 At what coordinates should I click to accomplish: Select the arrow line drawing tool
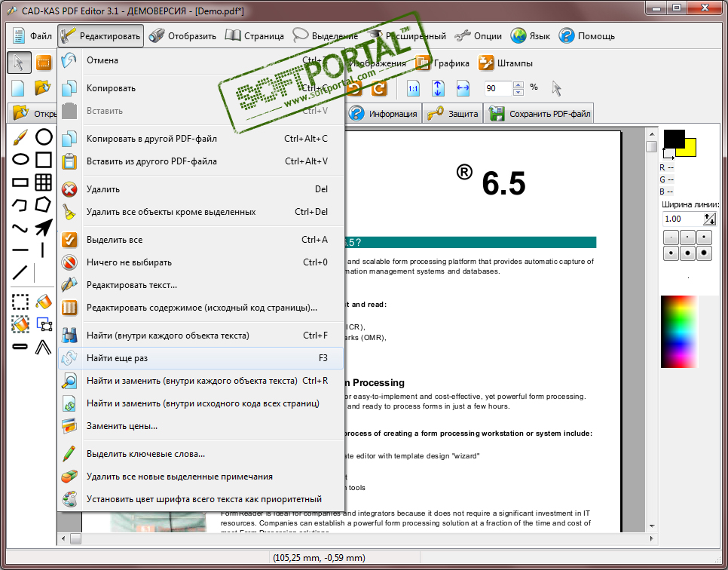(x=44, y=227)
